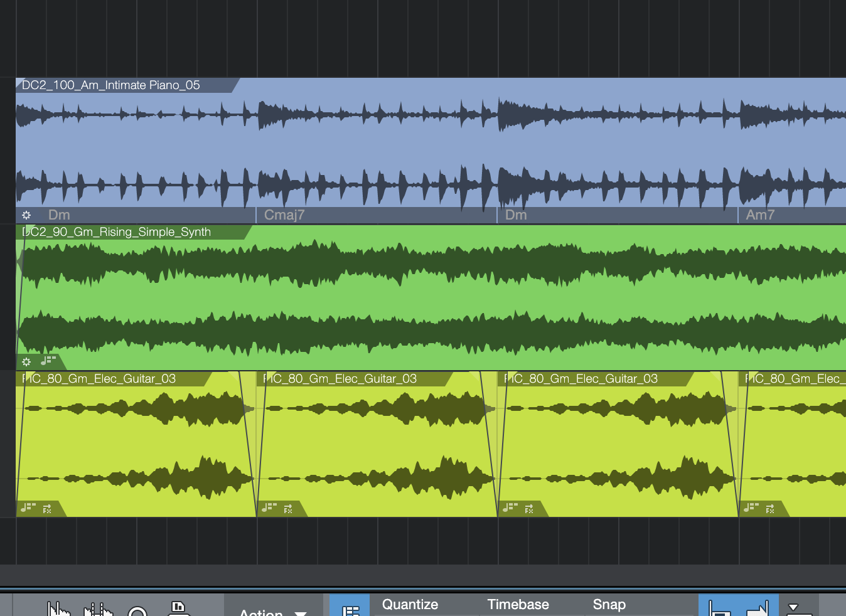Expand the downward triangle menu at far right

793,608
